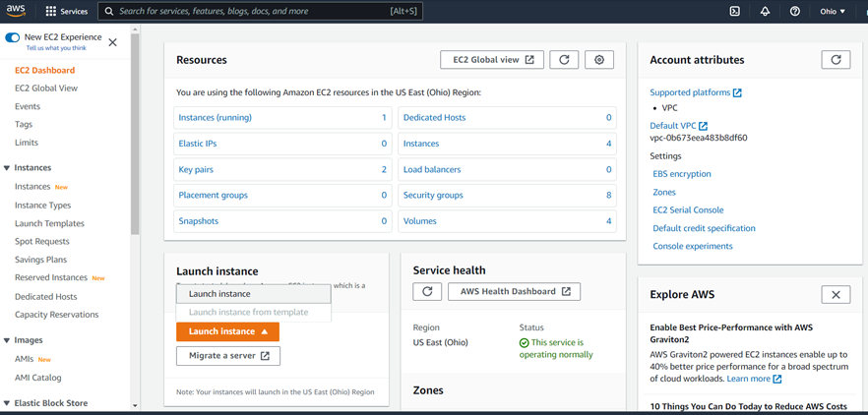Open Spot Requests in sidebar

42,241
